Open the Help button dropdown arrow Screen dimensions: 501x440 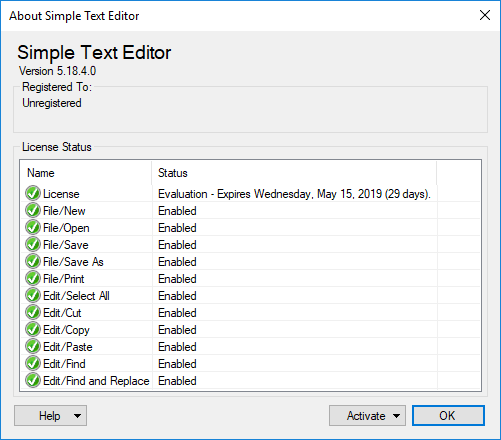point(77,416)
